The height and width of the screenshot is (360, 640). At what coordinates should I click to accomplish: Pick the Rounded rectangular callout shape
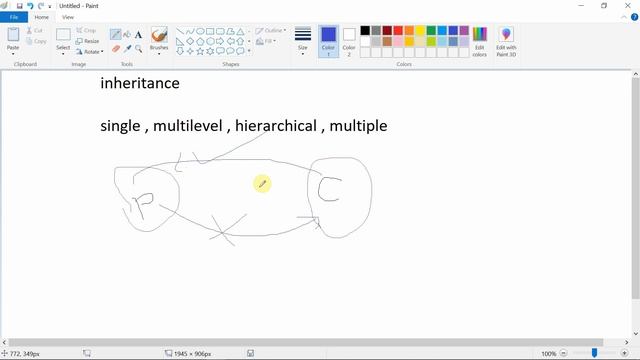click(x=220, y=51)
